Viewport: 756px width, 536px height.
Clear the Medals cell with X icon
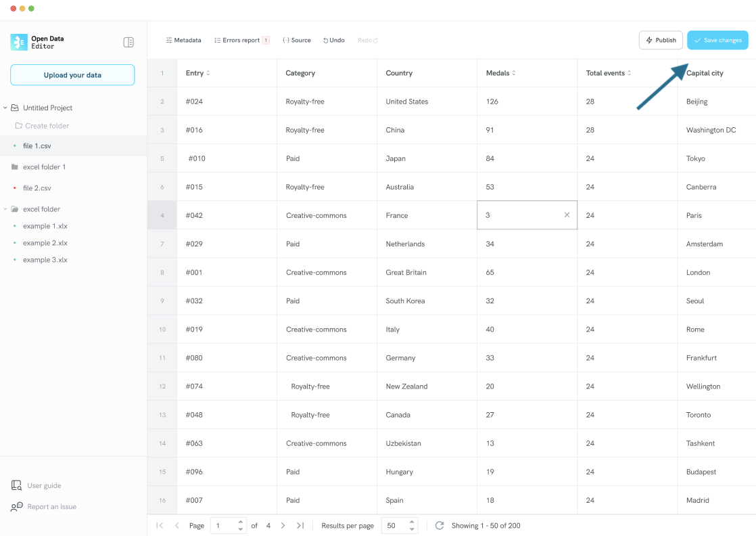(567, 215)
